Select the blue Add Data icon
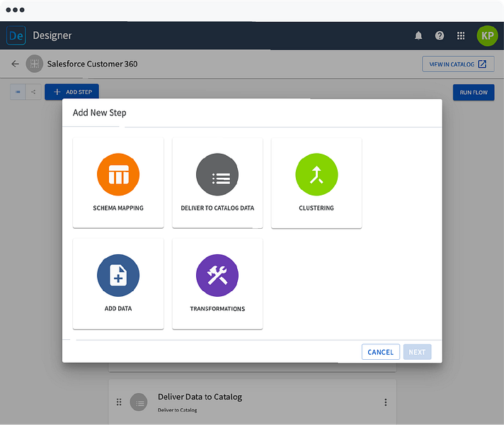This screenshot has width=504, height=425. click(x=118, y=276)
